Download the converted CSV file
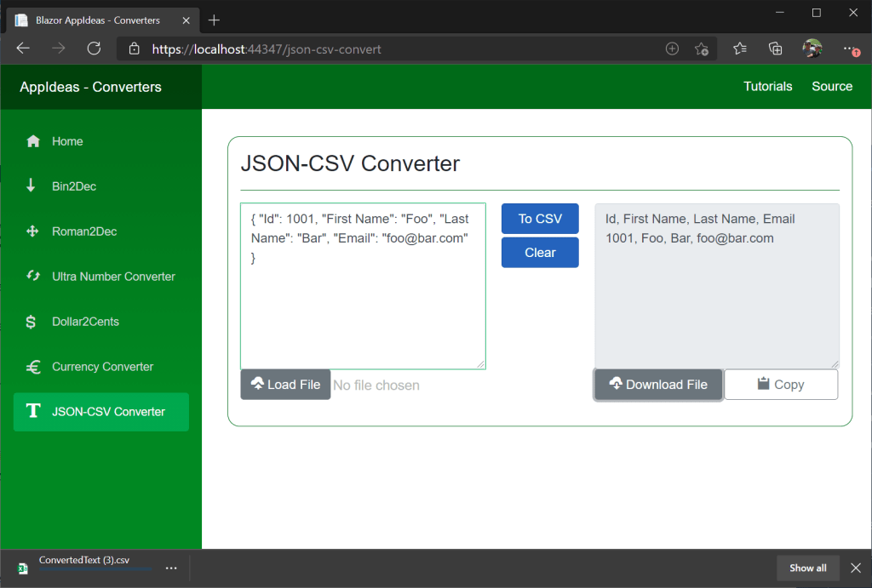872x588 pixels. point(658,385)
